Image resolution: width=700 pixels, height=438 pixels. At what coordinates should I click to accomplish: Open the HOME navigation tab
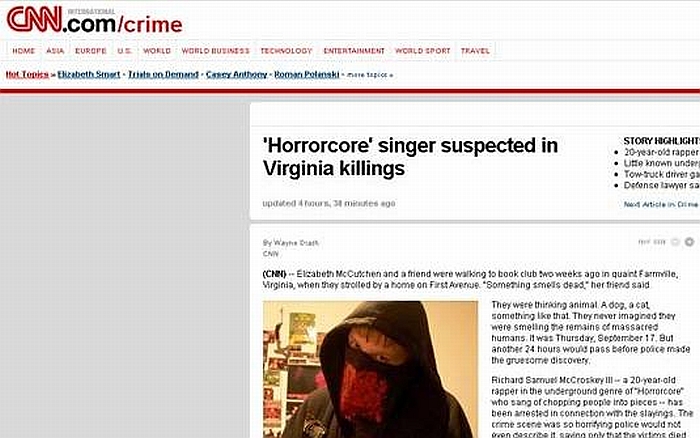[24, 51]
